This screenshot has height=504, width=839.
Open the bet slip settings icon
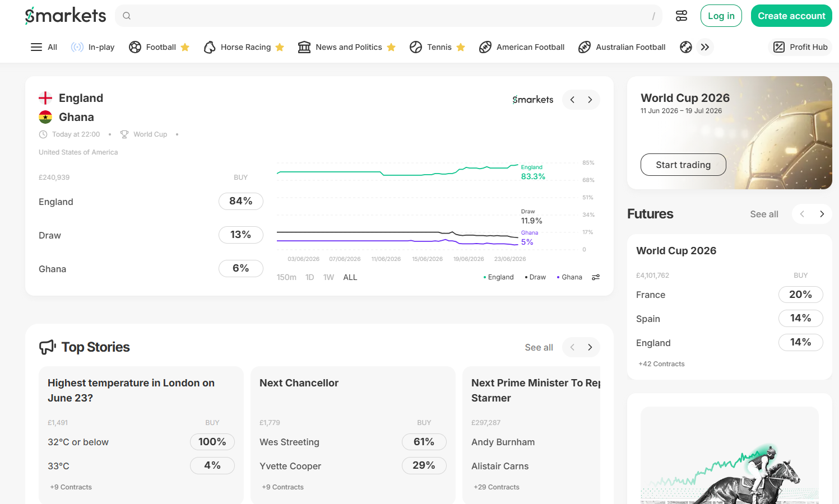682,16
